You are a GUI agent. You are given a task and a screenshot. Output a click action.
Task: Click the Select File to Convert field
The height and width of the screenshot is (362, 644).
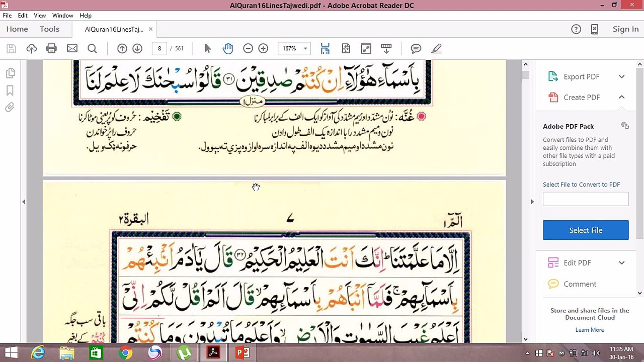click(586, 199)
